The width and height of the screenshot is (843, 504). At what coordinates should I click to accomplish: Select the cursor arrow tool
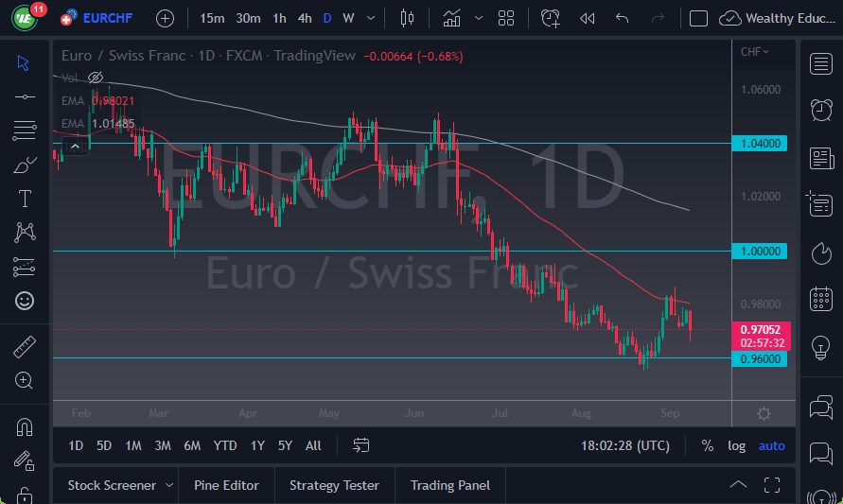tap(23, 62)
